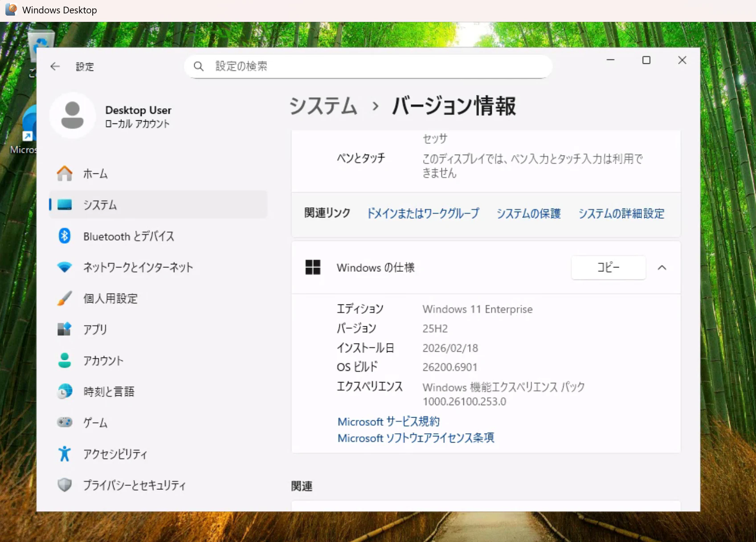This screenshot has width=756, height=542.
Task: Select アカウント in sidebar
Action: 159,360
